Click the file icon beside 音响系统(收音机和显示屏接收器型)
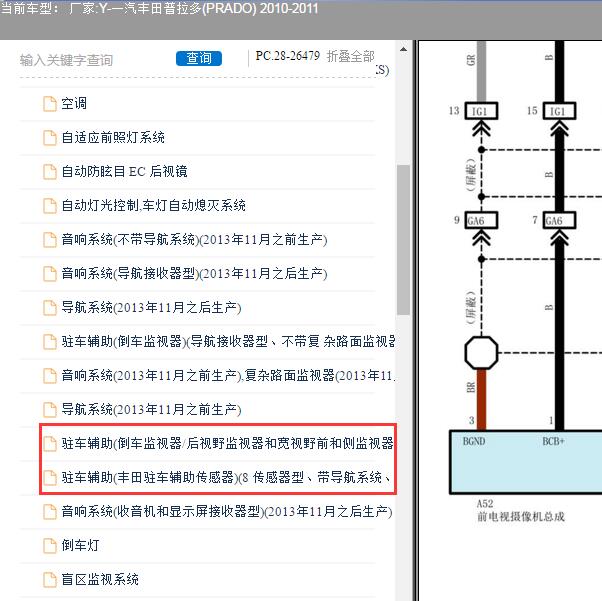 coord(50,512)
